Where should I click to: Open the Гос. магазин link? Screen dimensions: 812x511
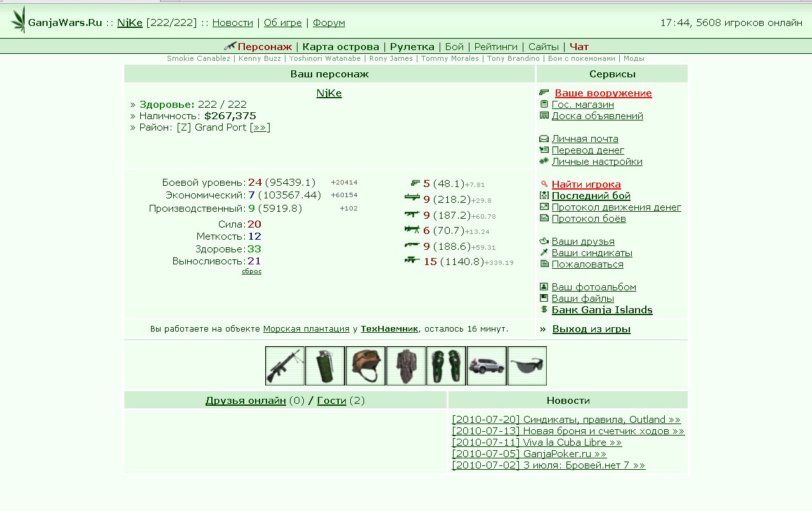(583, 105)
